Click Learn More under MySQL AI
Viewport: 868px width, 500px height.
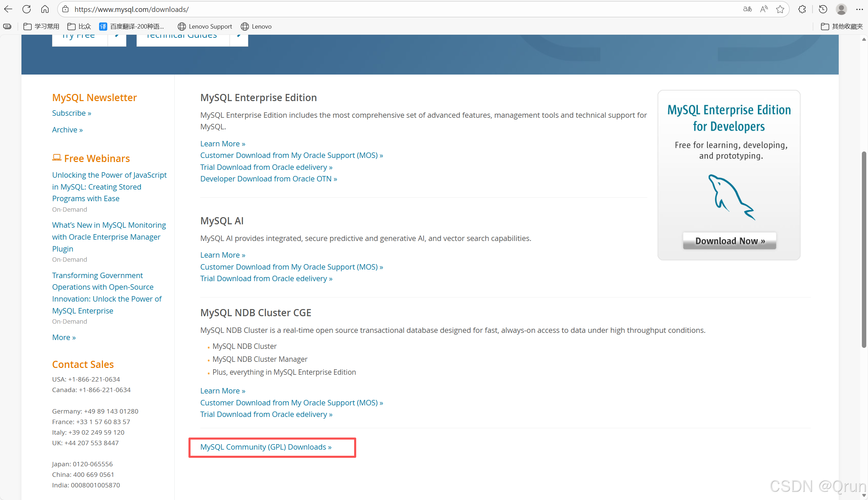tap(223, 255)
